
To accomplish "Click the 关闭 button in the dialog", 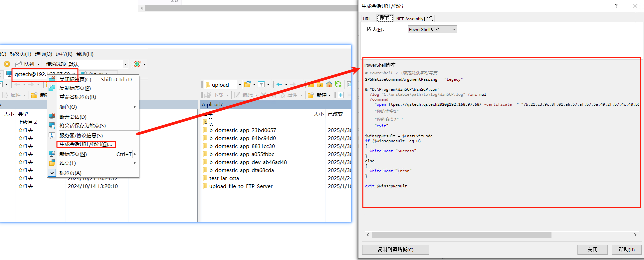I will (592, 249).
